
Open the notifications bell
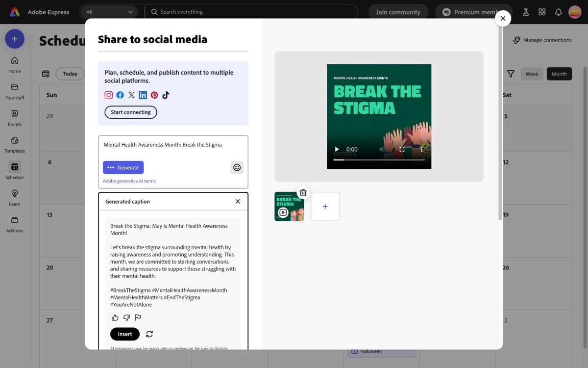coord(558,12)
